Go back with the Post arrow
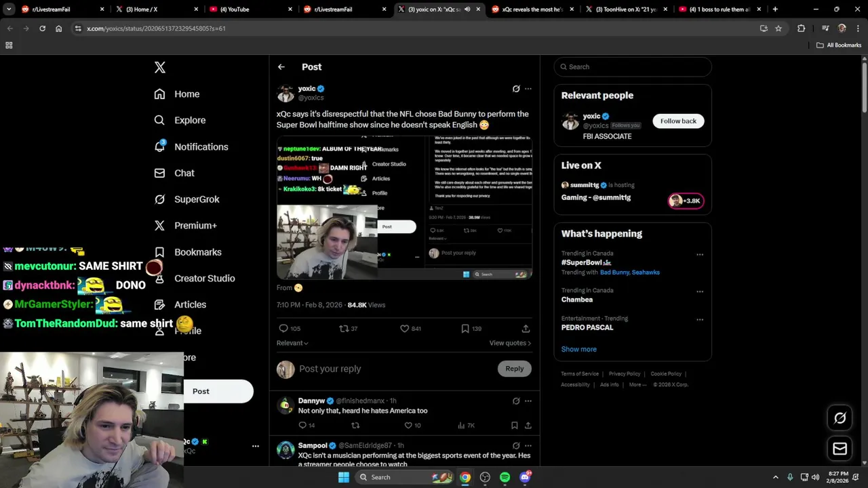 (281, 67)
